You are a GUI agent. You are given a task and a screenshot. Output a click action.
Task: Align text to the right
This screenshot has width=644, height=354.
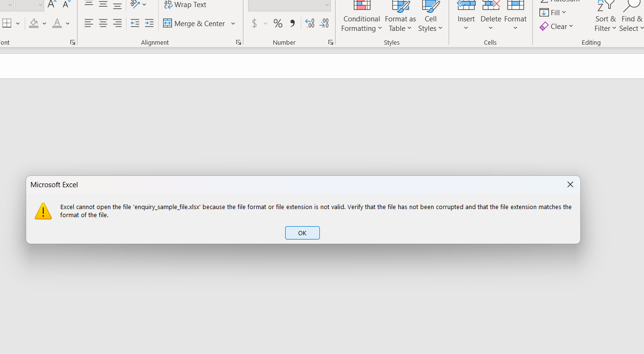117,23
